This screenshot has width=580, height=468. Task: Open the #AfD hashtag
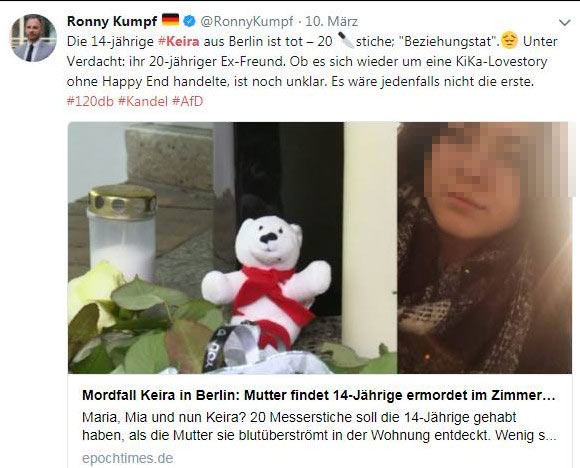(x=188, y=101)
